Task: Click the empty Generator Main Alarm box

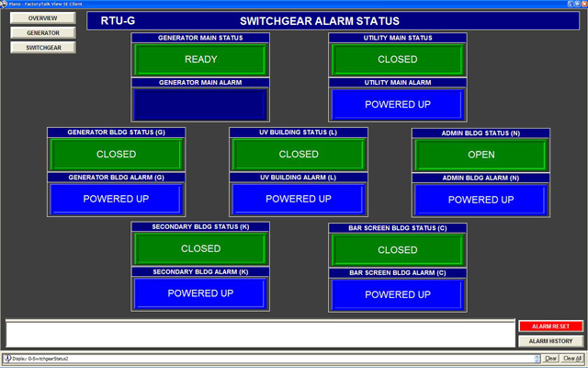Action: tap(201, 103)
